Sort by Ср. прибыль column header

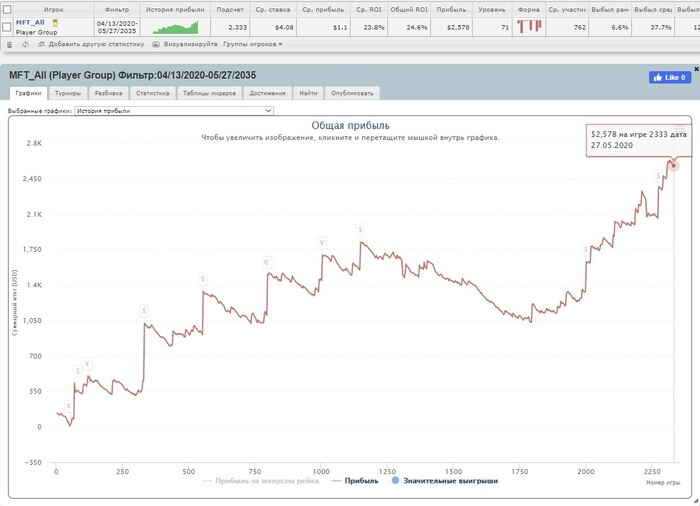(323, 9)
